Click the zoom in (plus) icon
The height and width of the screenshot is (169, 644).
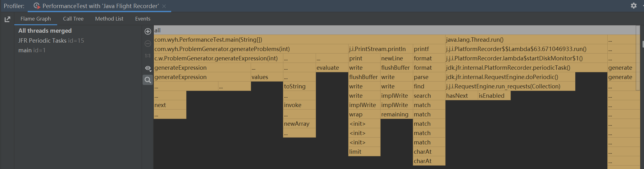click(x=148, y=31)
